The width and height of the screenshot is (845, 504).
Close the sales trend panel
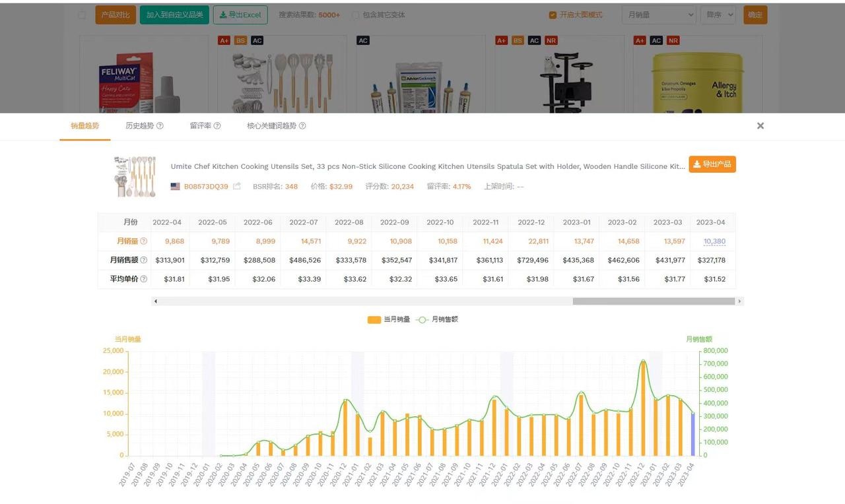coord(760,125)
